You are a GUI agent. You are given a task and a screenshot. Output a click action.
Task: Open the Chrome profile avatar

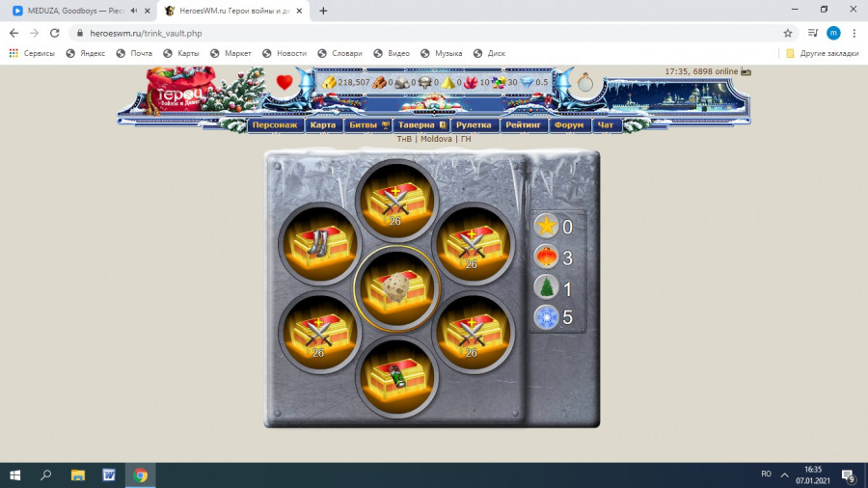coord(833,33)
